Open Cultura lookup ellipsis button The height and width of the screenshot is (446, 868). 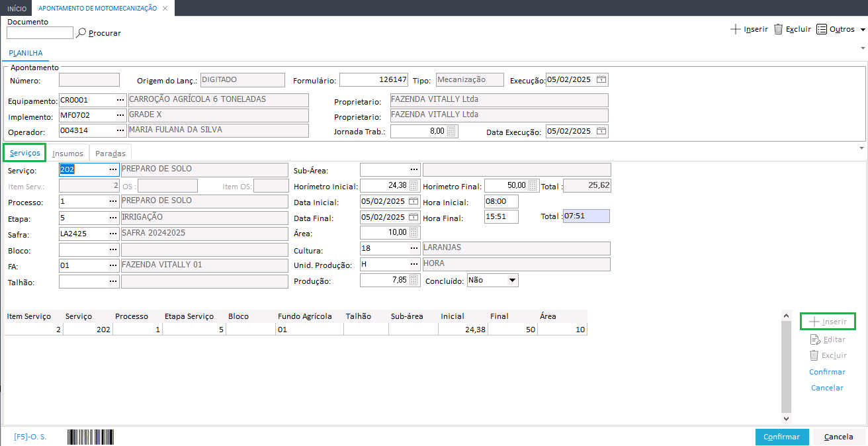click(x=414, y=248)
